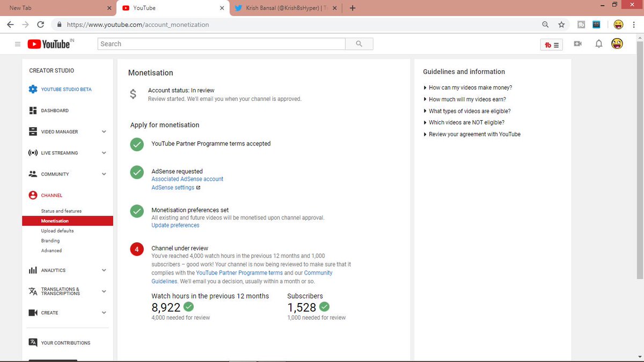Click the 8,922 watch hours value
Screen dimensions: 644x362
coord(166,307)
